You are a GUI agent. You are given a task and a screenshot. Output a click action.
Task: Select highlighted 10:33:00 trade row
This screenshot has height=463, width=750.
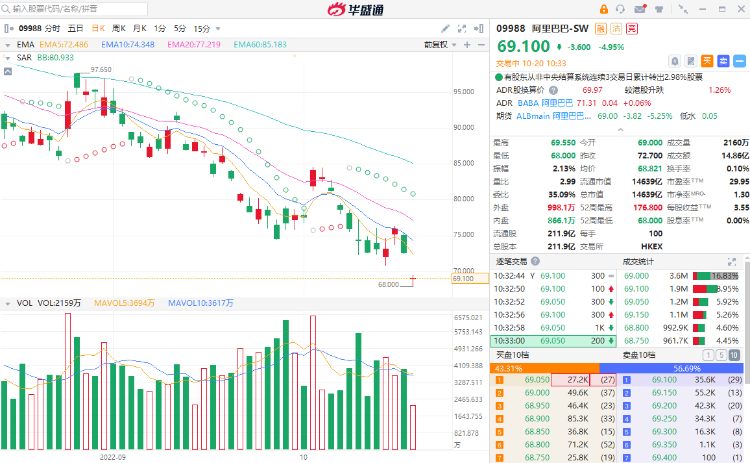pos(553,341)
